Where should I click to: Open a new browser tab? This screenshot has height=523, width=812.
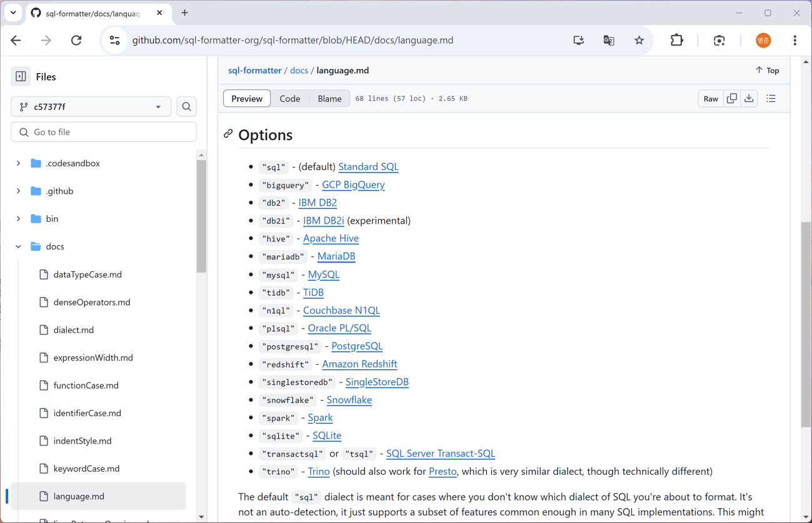[184, 13]
